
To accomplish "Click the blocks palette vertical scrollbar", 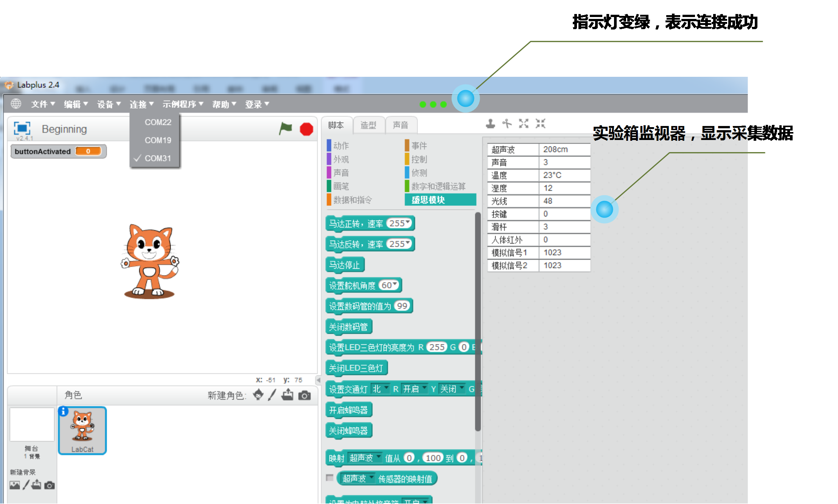I will 478,322.
